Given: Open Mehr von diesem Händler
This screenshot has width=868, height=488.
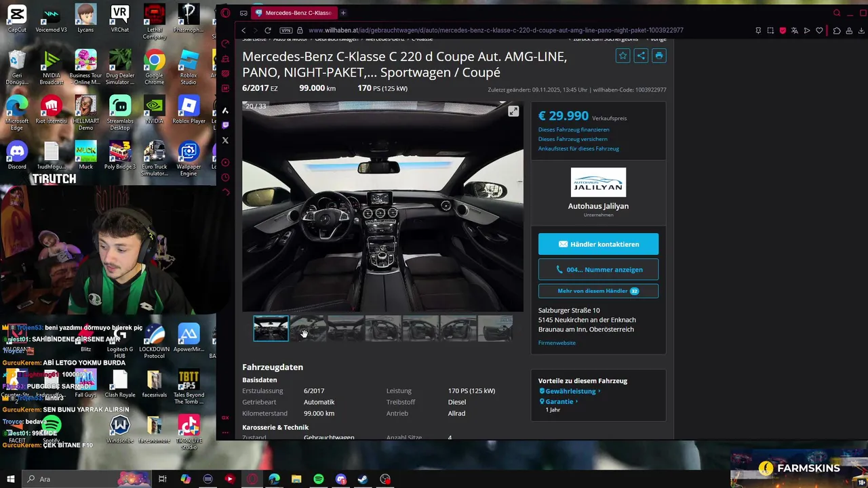Looking at the screenshot, I should pos(598,291).
